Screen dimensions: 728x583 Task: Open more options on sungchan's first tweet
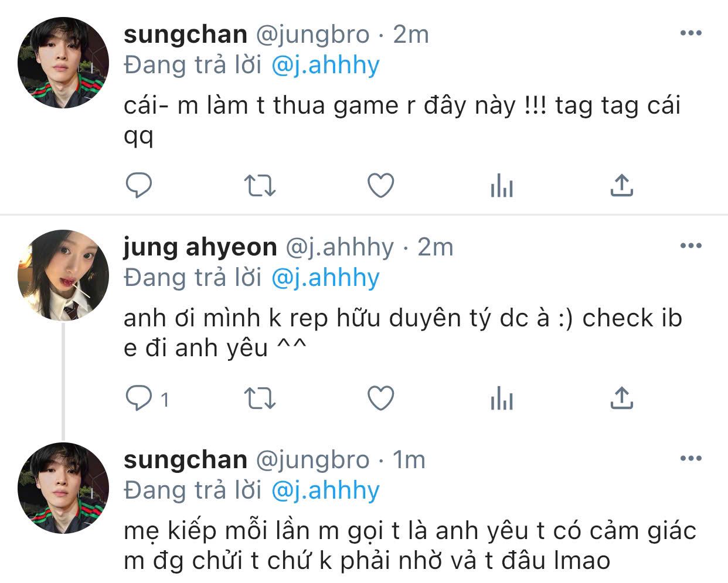(691, 33)
